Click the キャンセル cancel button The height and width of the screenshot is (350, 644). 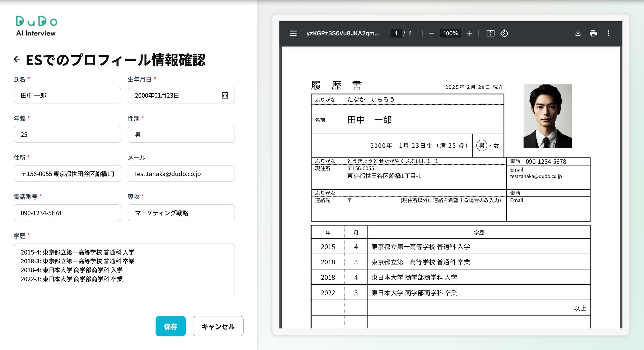(x=218, y=326)
